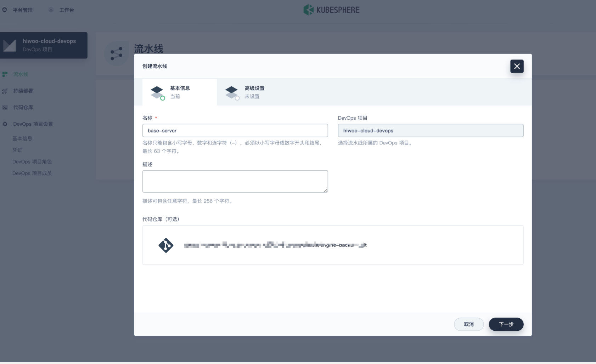Click the git repository icon

[166, 245]
